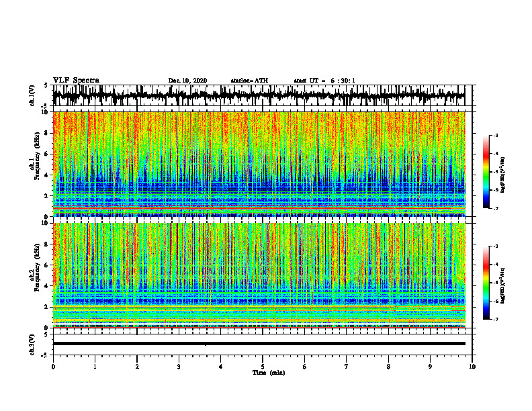Viewport: 532px width, 411px height.
Task: Click the 4 kHz tick on ch.2 frequency axis
Action: (47, 286)
